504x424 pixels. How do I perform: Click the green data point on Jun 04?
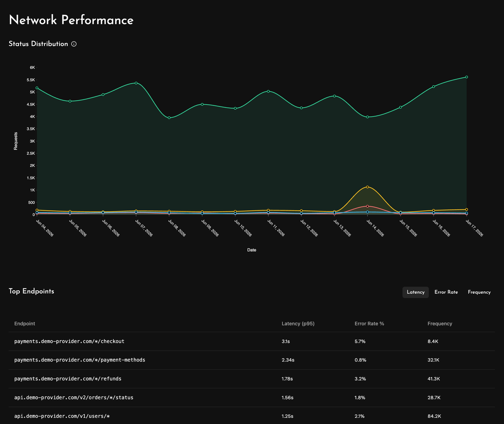[x=37, y=88]
